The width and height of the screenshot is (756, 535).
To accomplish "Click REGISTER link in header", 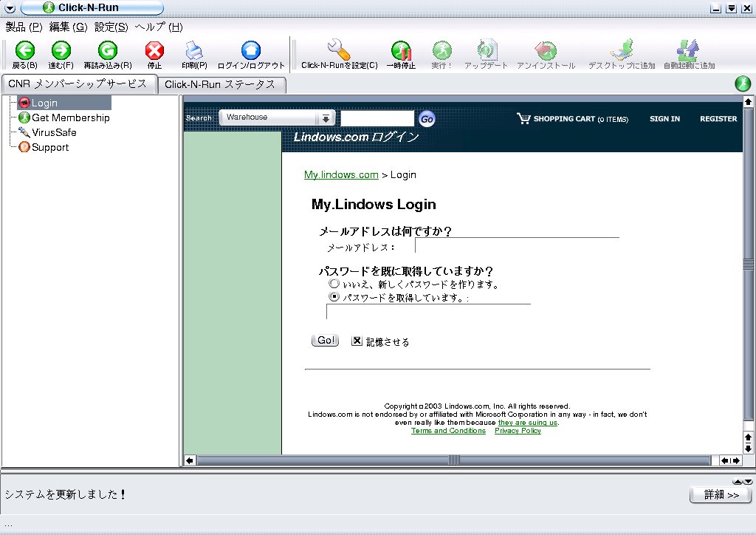I will 718,119.
